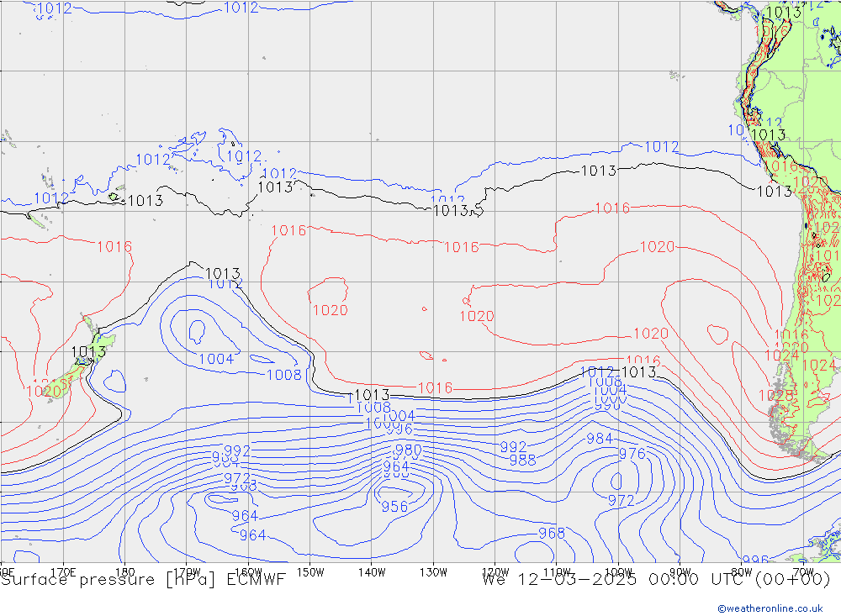Click the 180 longitude label
Viewport: 841px width, 616px height.
(x=125, y=572)
